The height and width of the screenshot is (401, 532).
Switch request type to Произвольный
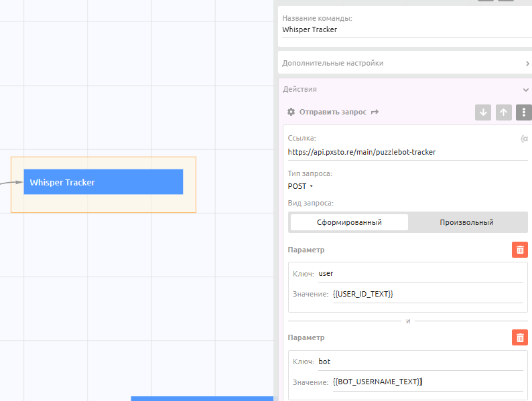(x=466, y=222)
